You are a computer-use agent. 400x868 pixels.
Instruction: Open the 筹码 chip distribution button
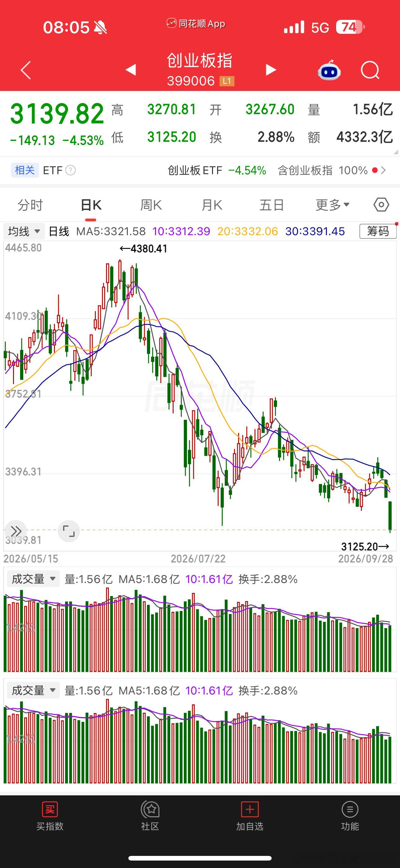[x=378, y=231]
